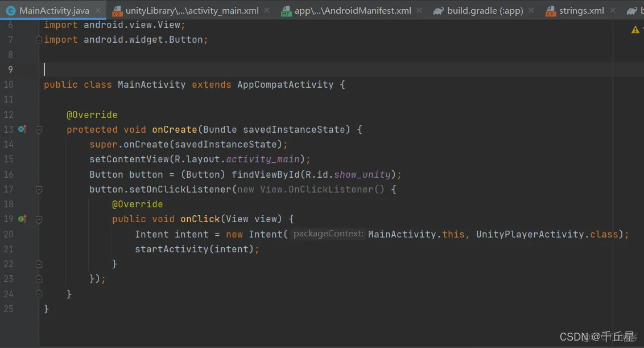Image resolution: width=644 pixels, height=348 pixels.
Task: Click the Java class icon on MainActivity tab
Action: (11, 11)
